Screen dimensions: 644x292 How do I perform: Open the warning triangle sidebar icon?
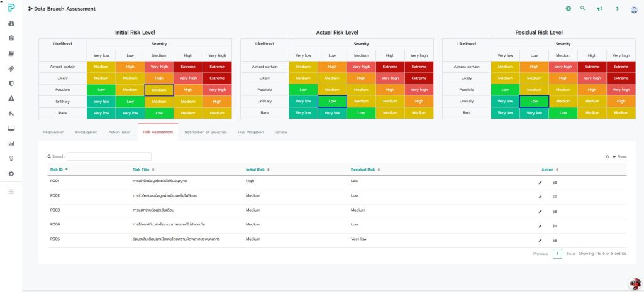tap(11, 99)
